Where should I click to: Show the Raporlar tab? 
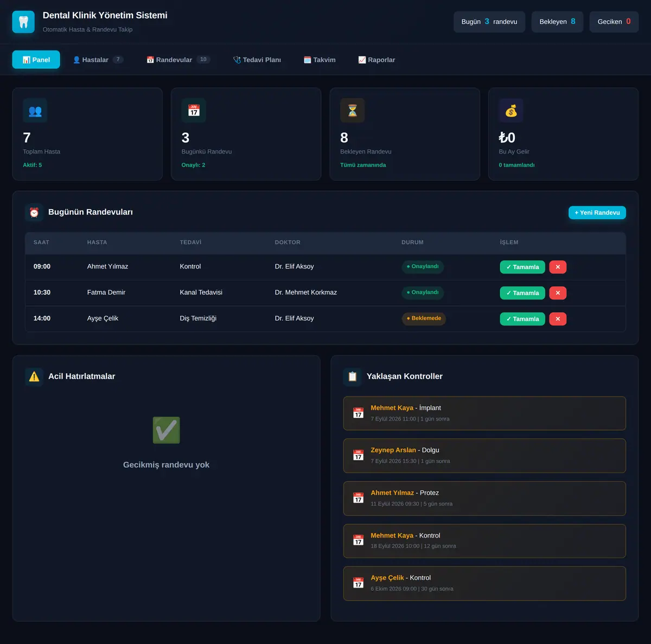point(376,60)
